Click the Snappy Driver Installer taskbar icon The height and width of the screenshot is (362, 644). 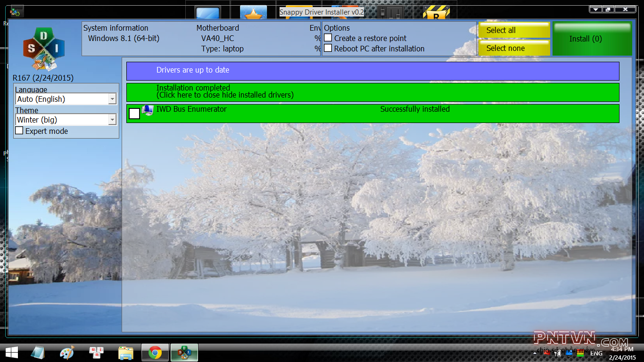pyautogui.click(x=184, y=353)
